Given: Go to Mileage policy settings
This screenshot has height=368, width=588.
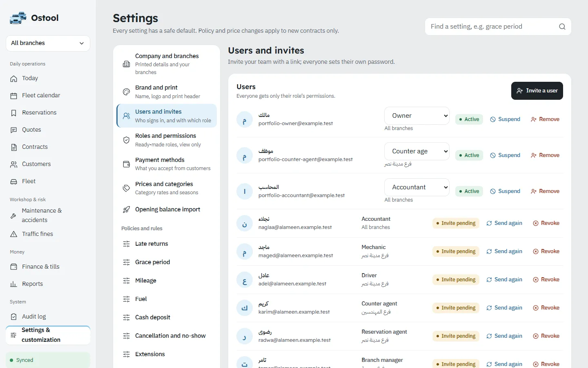Looking at the screenshot, I should [167, 281].
